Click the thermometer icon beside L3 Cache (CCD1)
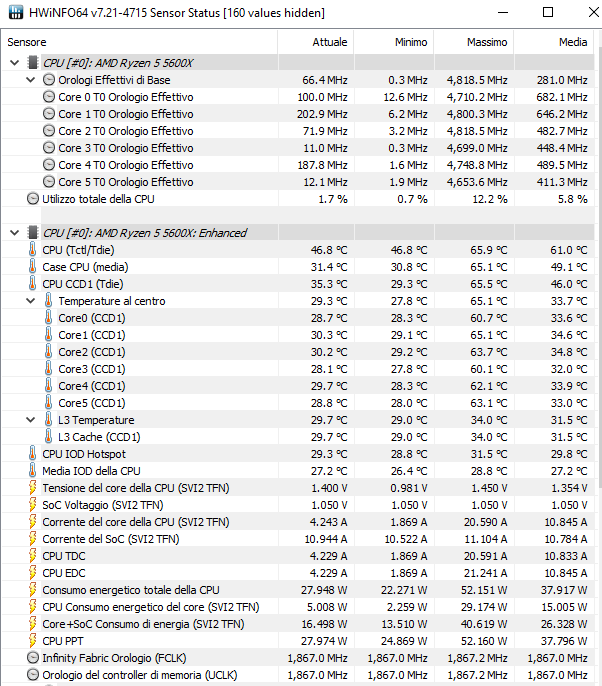The width and height of the screenshot is (602, 686). [x=49, y=437]
